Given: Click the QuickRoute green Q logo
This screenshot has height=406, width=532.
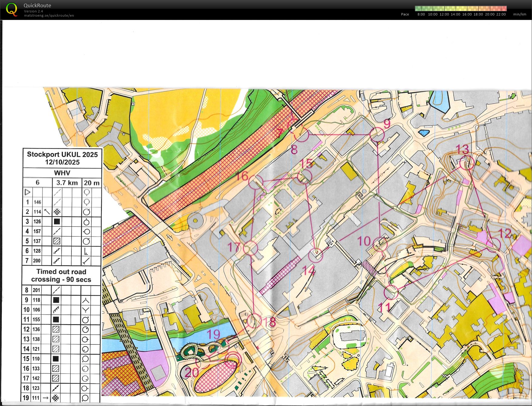Looking at the screenshot, I should click(12, 9).
